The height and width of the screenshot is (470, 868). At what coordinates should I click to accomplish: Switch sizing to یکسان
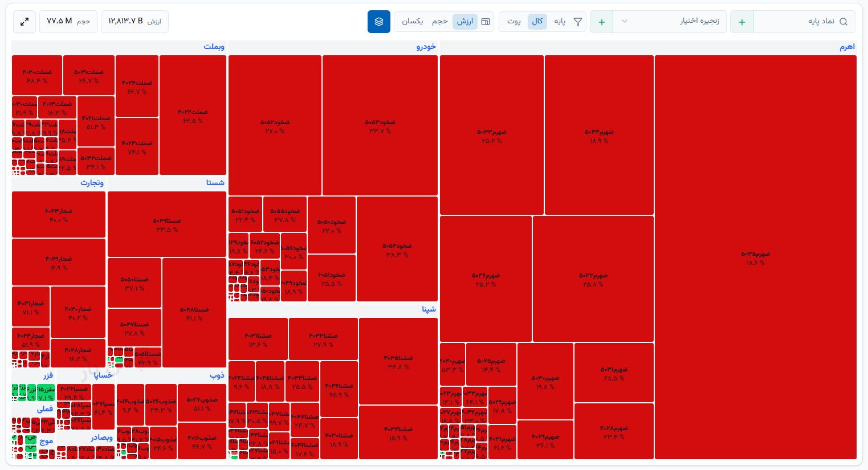pos(412,22)
